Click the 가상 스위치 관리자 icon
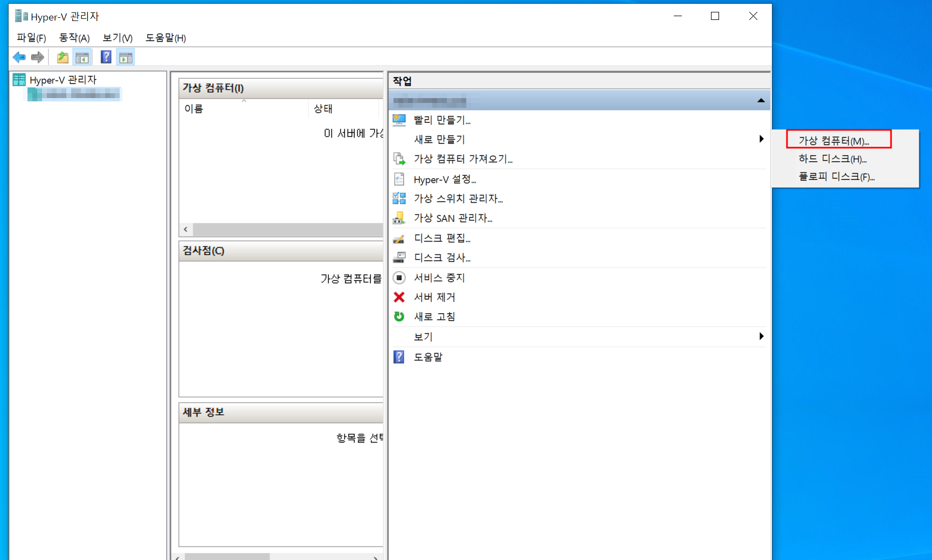 click(399, 198)
